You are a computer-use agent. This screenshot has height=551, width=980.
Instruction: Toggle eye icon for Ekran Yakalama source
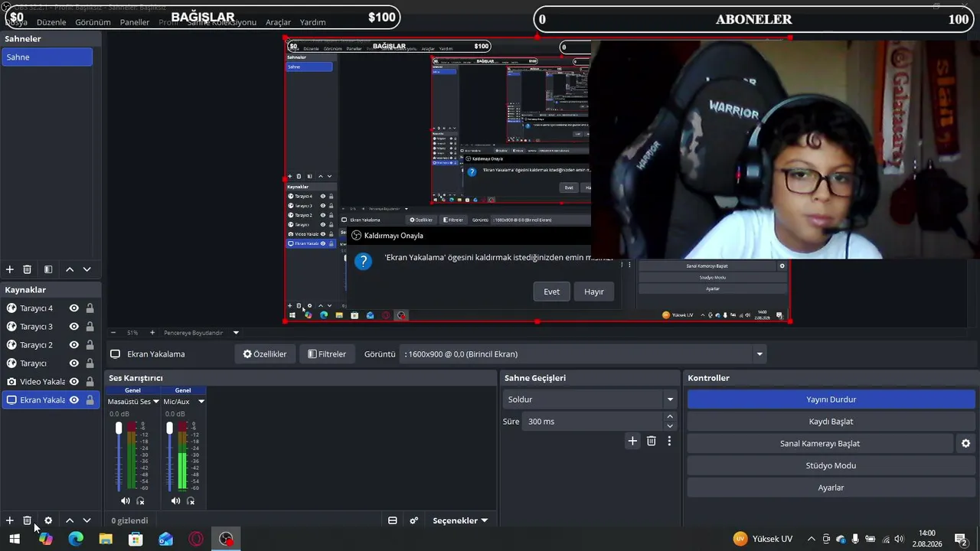point(74,400)
